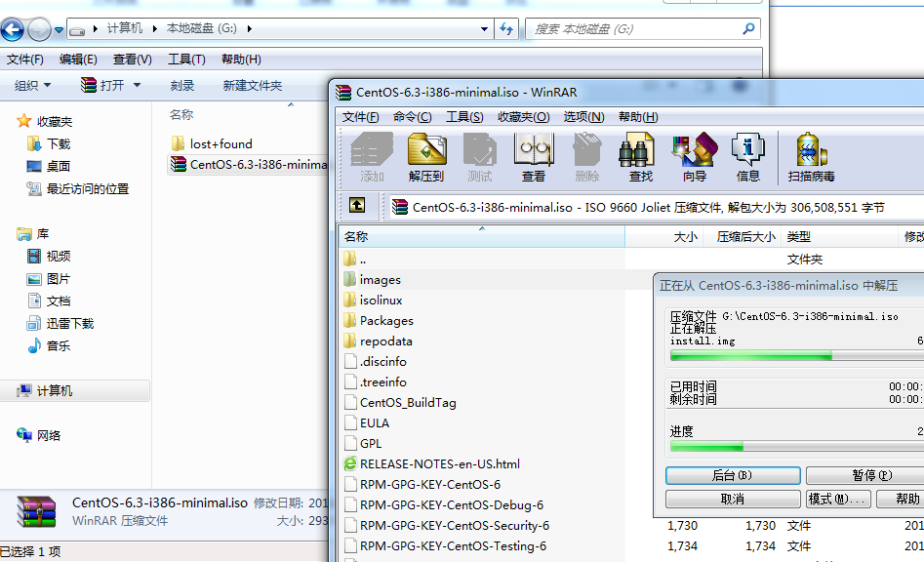Click the Test (测试) toolbar icon

[480, 157]
